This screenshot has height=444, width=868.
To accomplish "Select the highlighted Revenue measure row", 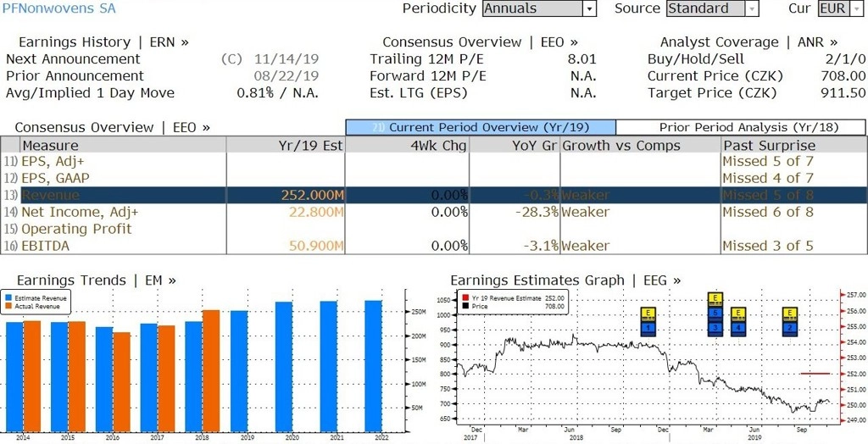I will click(433, 196).
